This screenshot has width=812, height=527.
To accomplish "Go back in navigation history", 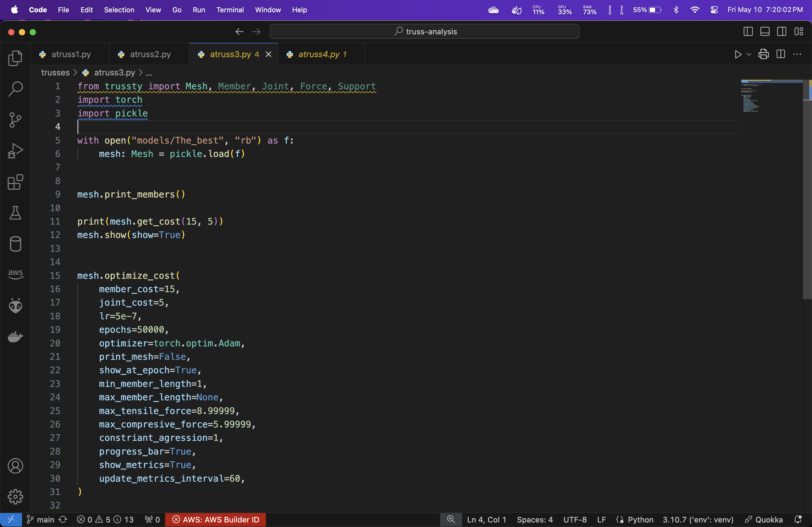I will (240, 32).
